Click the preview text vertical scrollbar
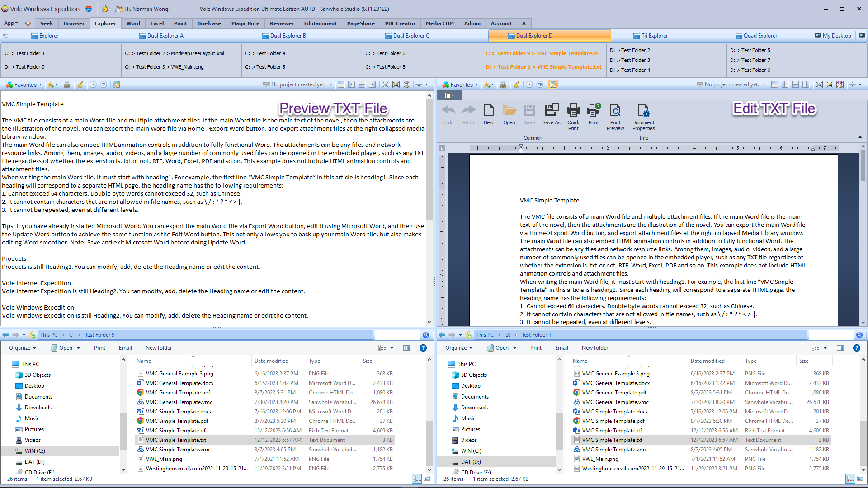The image size is (868, 488). (429, 208)
